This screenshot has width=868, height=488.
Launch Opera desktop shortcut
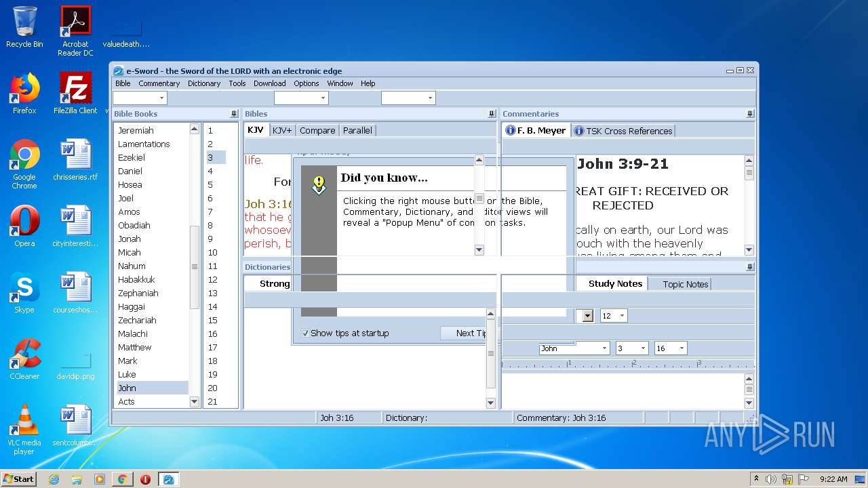24,226
